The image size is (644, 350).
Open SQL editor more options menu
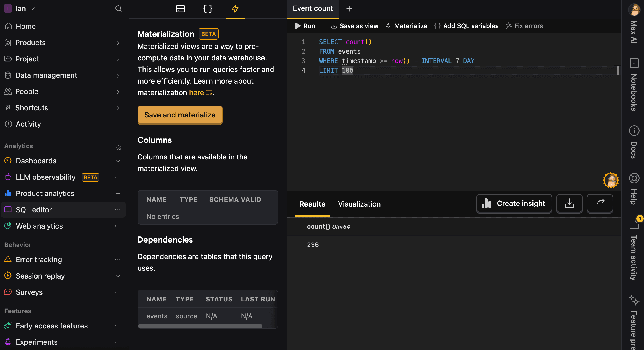click(118, 210)
